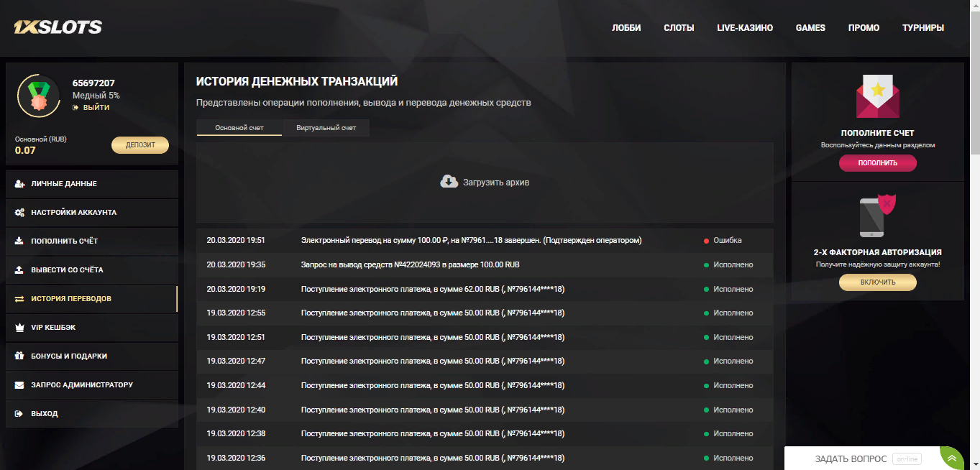Click the administrator request envelope icon

(19, 385)
